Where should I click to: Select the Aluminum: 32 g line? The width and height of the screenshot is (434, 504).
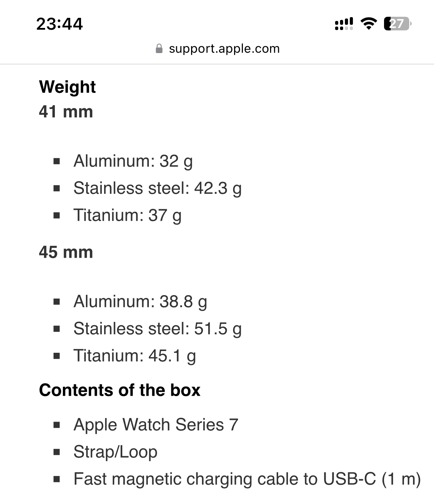click(133, 161)
